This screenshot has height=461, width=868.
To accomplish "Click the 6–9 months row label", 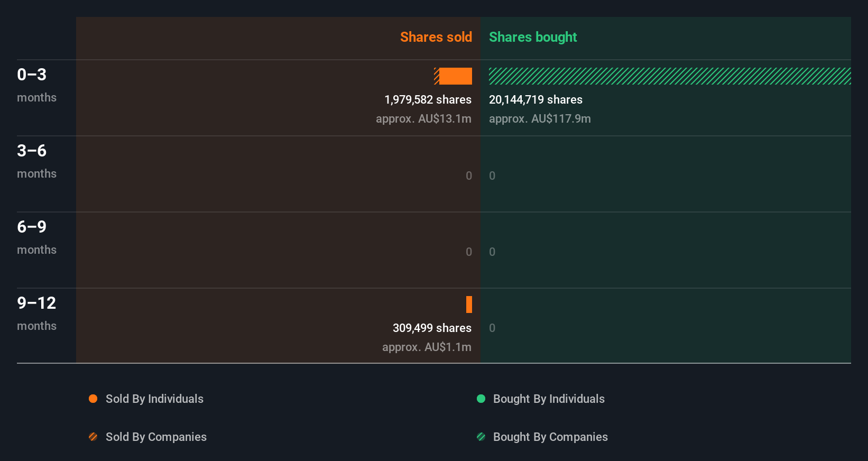I will (x=36, y=237).
